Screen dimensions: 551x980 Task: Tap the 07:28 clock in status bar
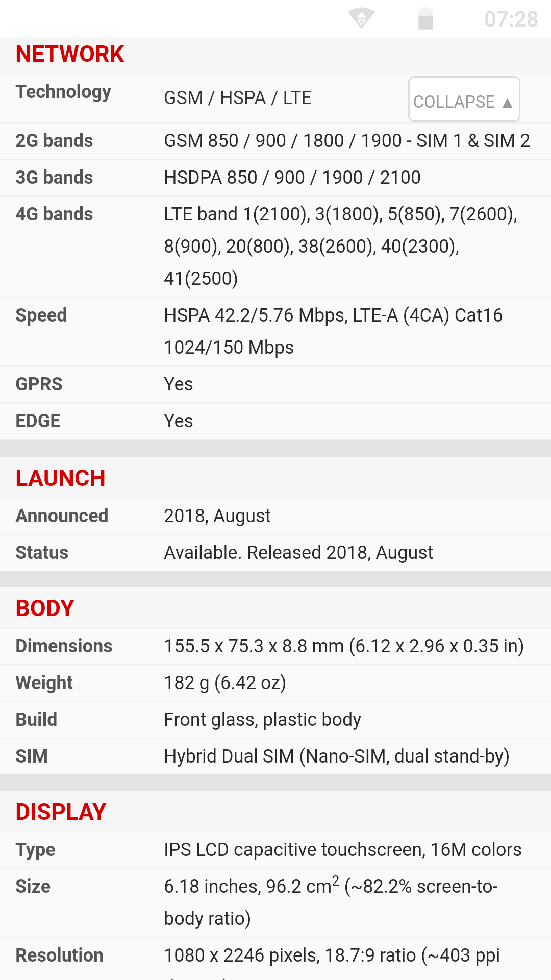pos(511,19)
